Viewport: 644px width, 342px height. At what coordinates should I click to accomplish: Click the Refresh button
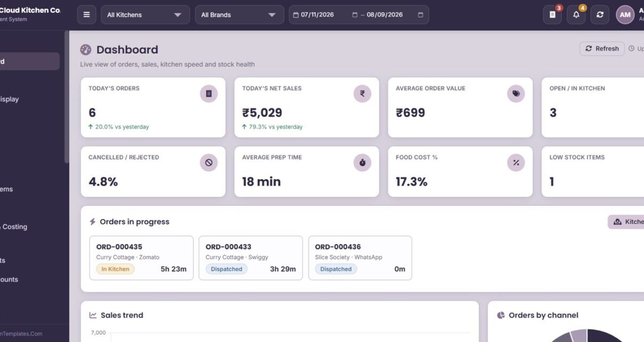tap(602, 48)
